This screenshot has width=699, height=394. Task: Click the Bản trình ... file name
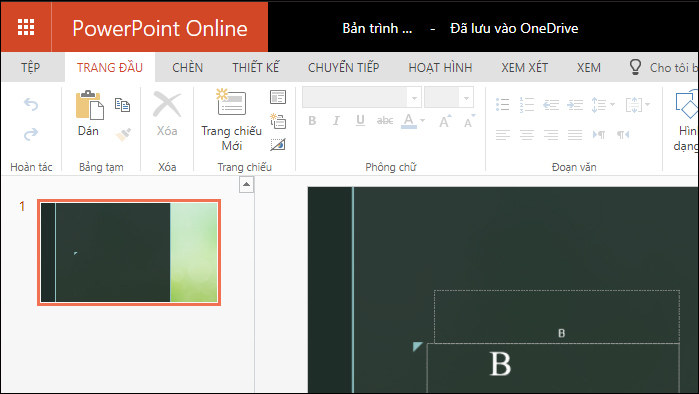click(x=377, y=28)
